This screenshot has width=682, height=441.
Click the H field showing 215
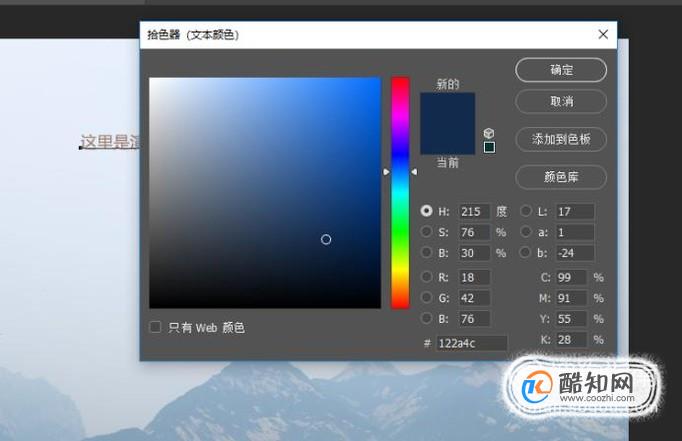(x=474, y=211)
